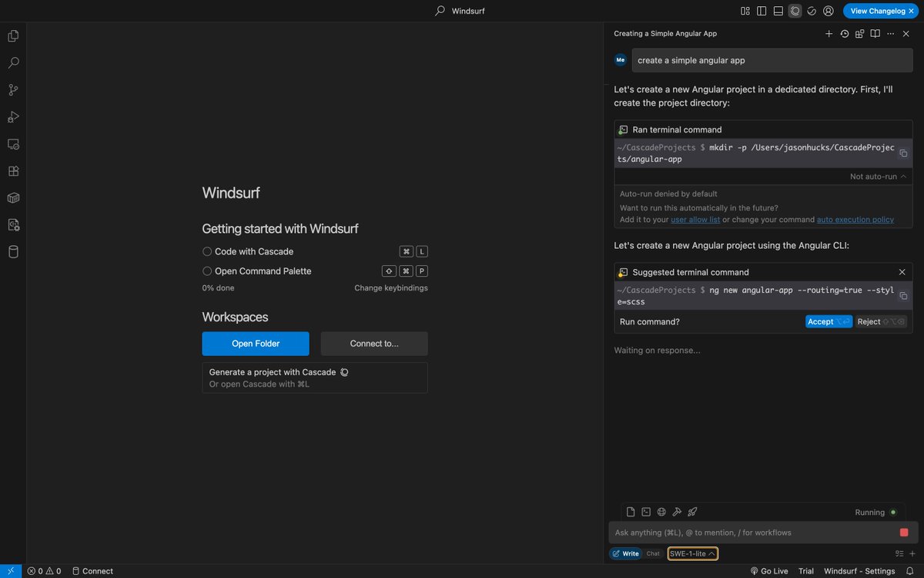The height and width of the screenshot is (578, 924).
Task: Dismiss the View Changelog button
Action: click(912, 11)
